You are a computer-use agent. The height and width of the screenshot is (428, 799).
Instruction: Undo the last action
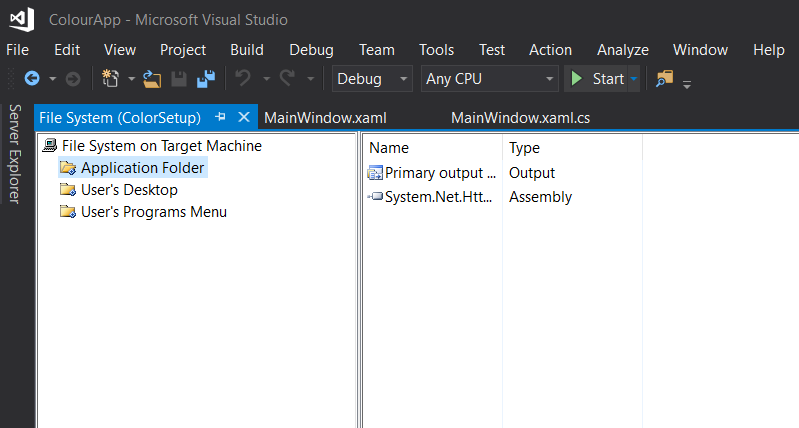tap(243, 78)
